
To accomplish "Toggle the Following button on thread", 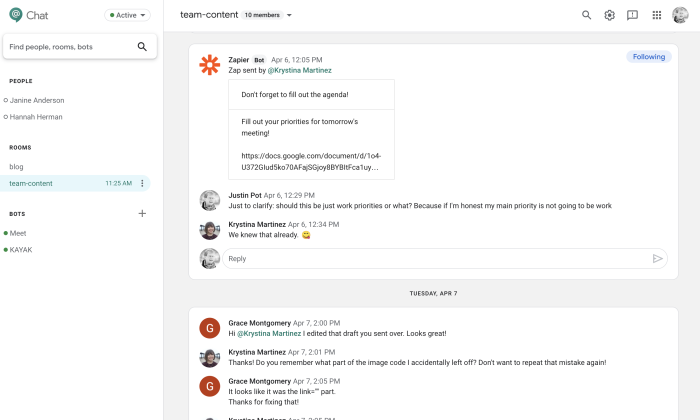I will tap(649, 57).
